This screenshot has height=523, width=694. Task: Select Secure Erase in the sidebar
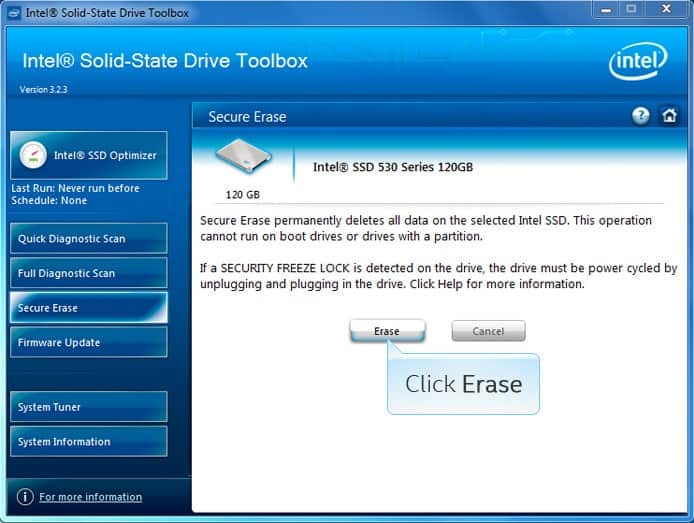89,308
